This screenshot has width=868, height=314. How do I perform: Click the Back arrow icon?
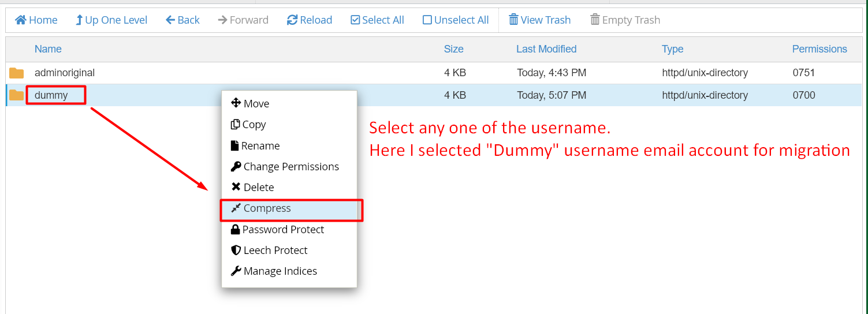tap(170, 20)
